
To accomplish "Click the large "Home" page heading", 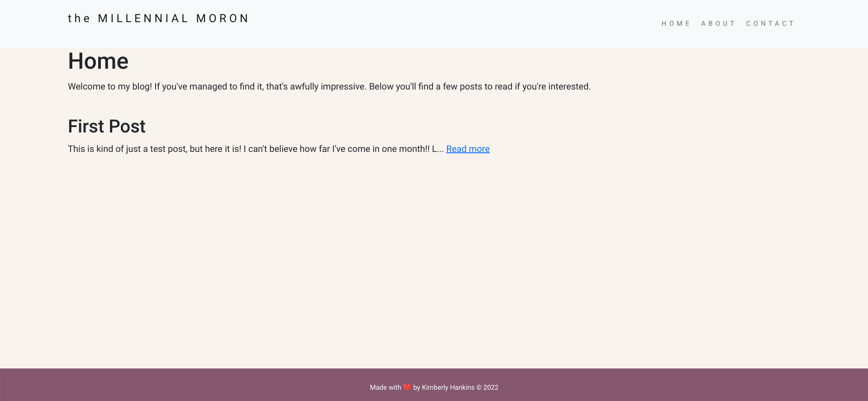I will 98,61.
